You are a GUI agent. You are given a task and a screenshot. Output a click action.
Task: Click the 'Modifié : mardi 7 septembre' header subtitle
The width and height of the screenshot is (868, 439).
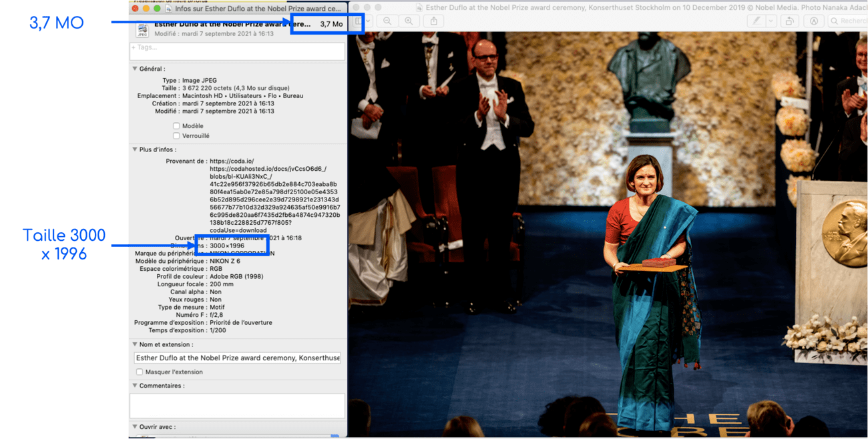(x=214, y=33)
